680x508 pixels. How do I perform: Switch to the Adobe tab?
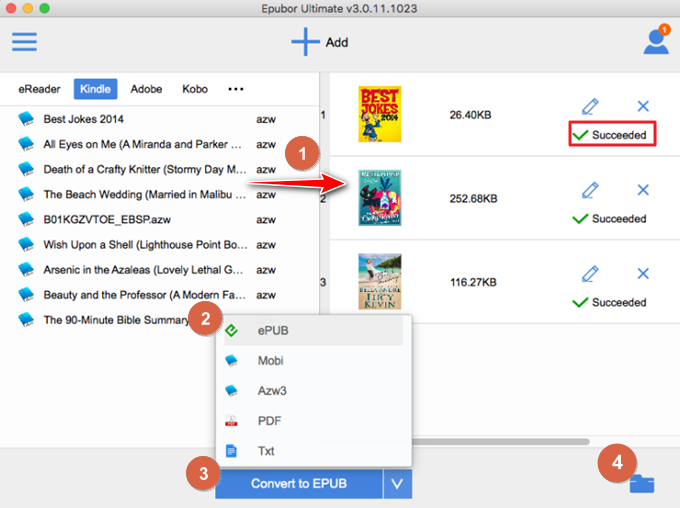point(147,89)
